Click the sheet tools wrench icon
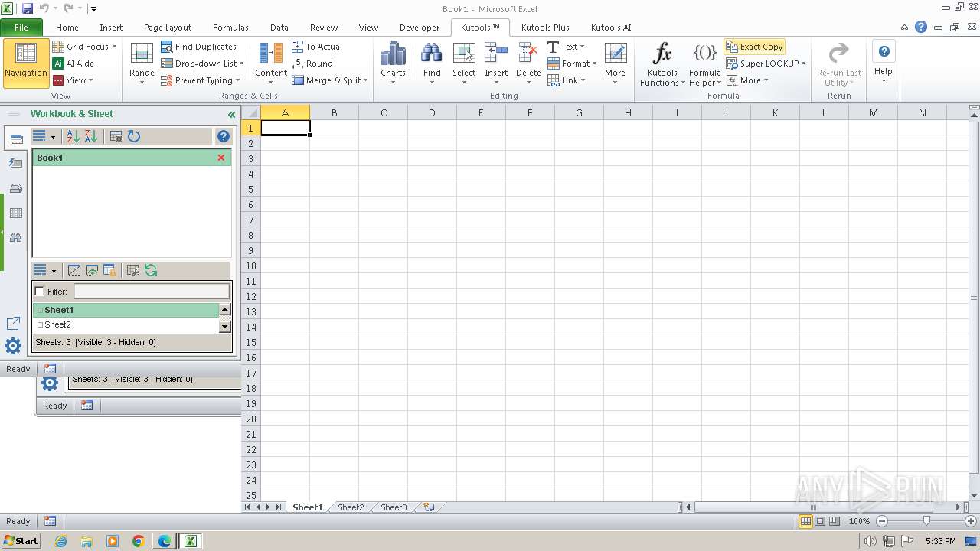This screenshot has height=551, width=980. click(x=133, y=270)
